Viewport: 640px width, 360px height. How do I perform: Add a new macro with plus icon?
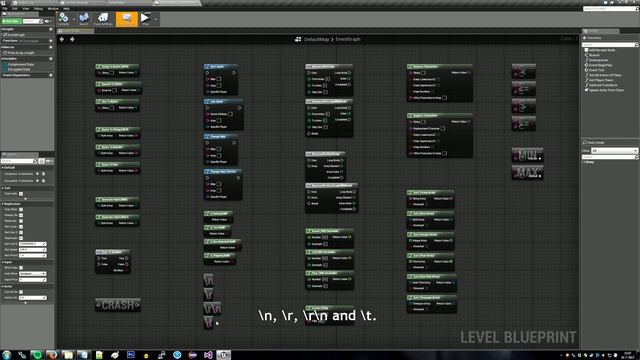(51, 47)
